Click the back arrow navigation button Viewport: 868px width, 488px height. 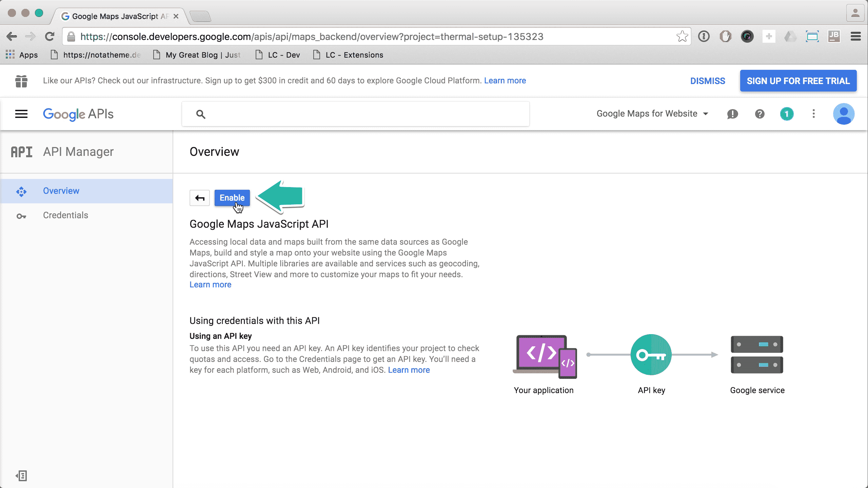coord(200,198)
